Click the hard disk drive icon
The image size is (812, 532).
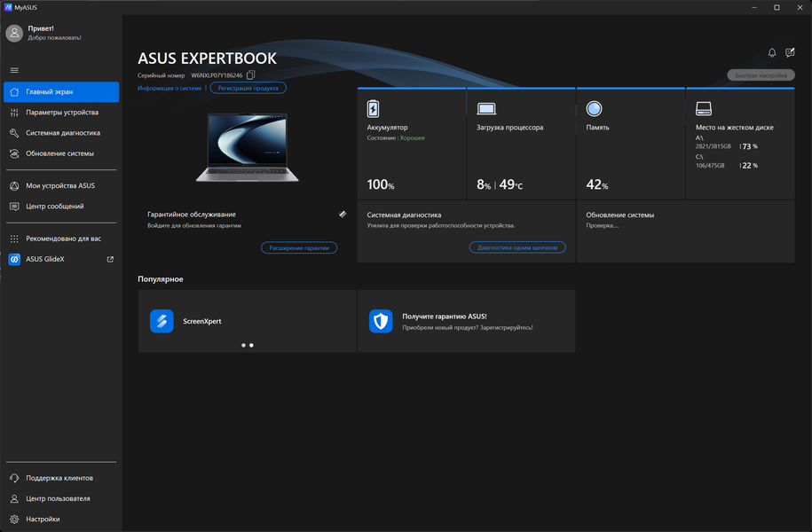tap(703, 109)
